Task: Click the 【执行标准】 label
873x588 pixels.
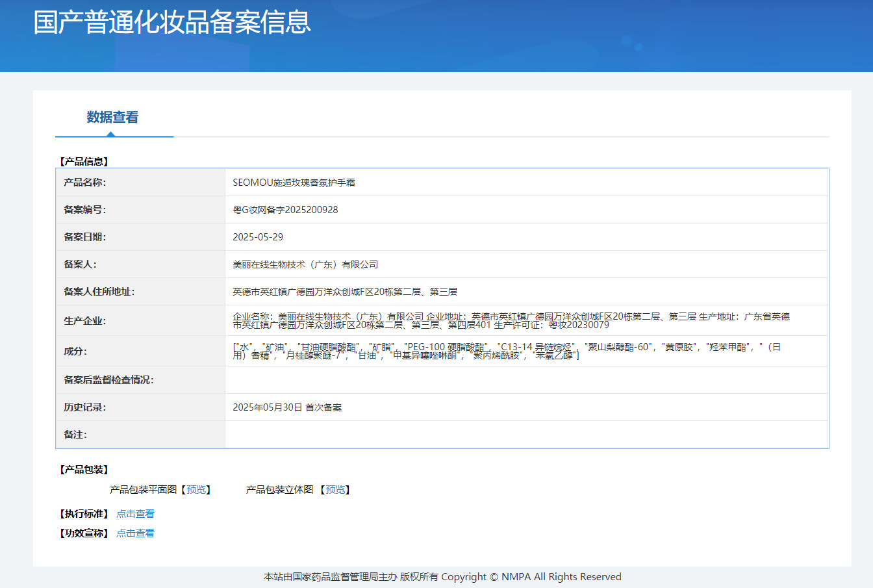Action: click(84, 513)
